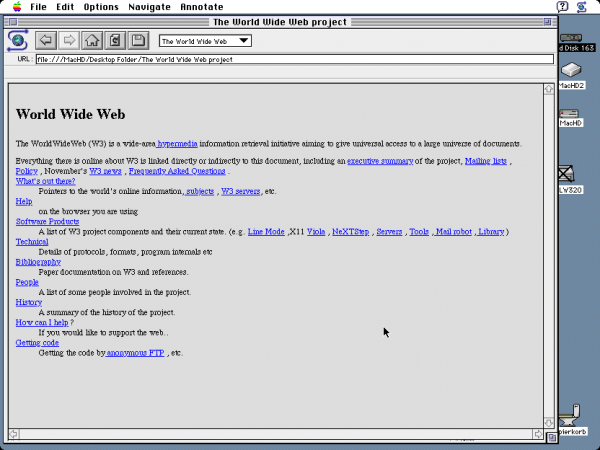Click the spinning globe browser logo
This screenshot has height=450, width=600.
(x=18, y=41)
